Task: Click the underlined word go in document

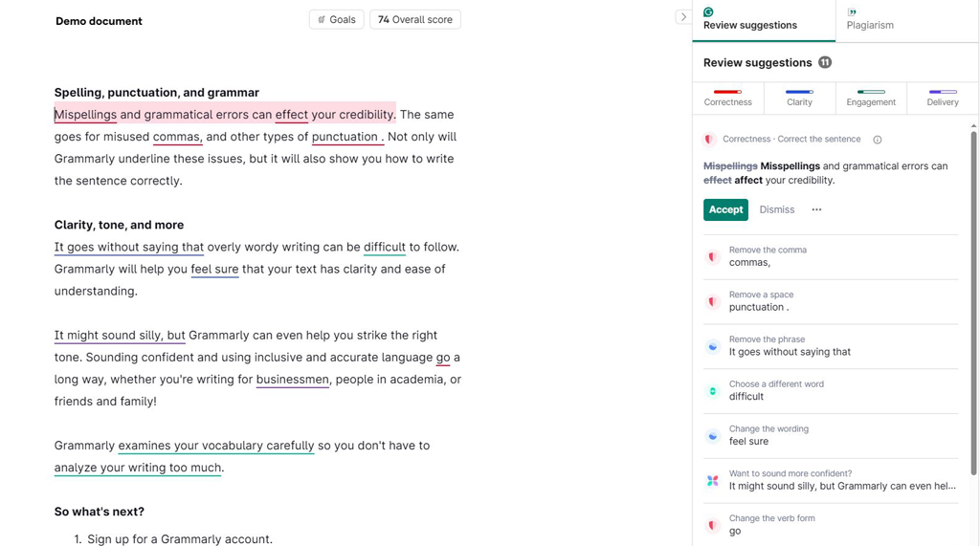Action: pyautogui.click(x=443, y=358)
